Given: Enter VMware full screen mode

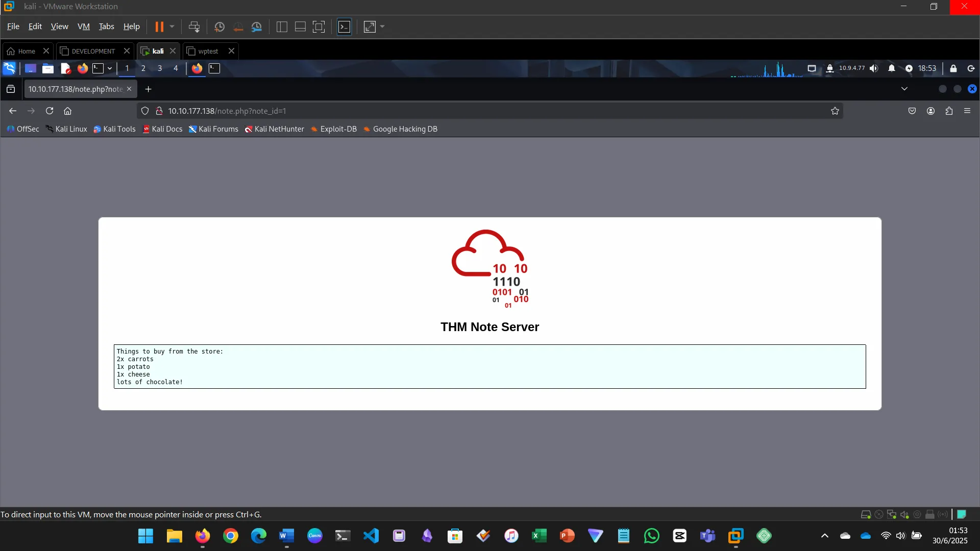Looking at the screenshot, I should 318,27.
